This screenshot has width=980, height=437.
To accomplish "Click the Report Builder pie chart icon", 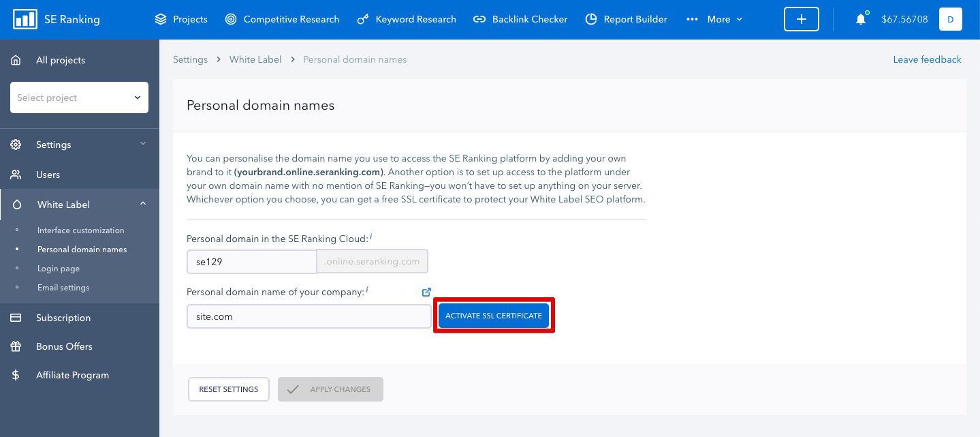I will pyautogui.click(x=591, y=19).
